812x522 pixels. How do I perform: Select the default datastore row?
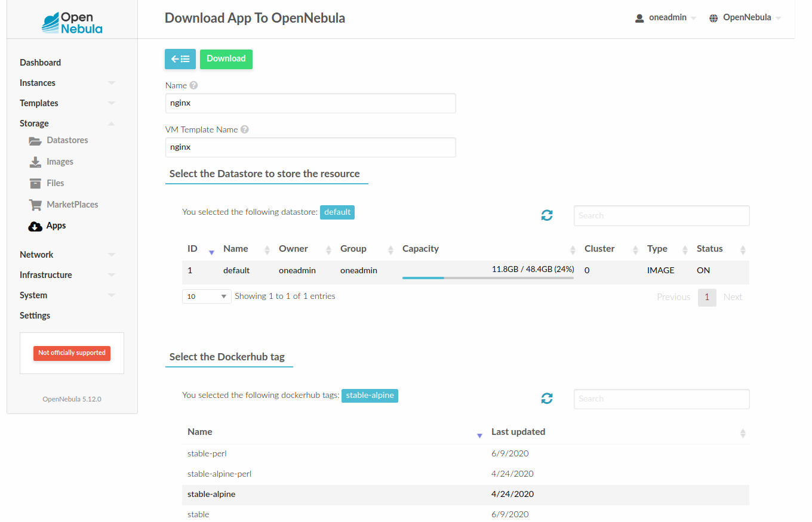coord(466,271)
